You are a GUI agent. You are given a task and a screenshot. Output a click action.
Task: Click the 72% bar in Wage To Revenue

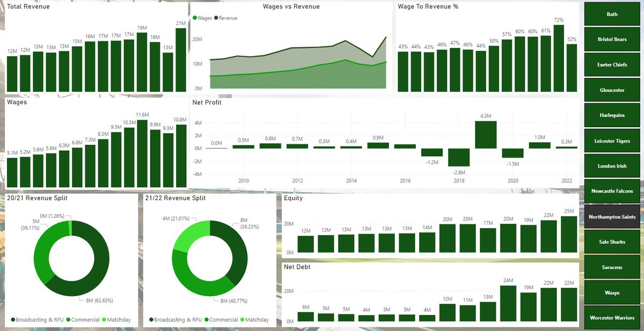click(x=559, y=58)
